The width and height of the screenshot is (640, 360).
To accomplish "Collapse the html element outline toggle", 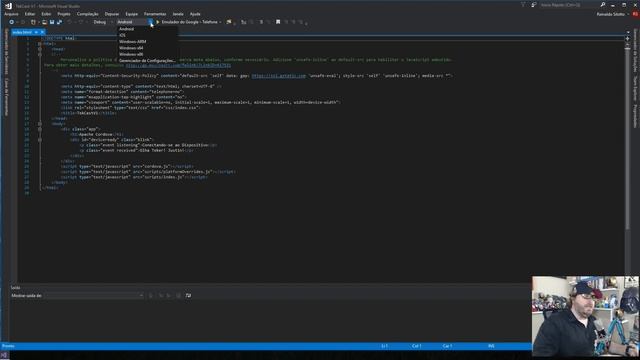I will pos(40,44).
